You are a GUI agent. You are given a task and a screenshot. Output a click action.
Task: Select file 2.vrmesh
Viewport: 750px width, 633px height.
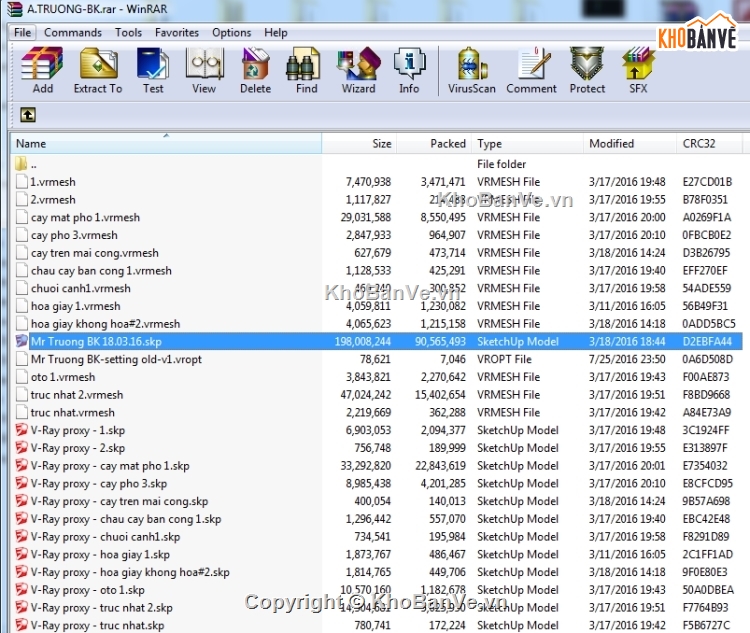(x=53, y=200)
